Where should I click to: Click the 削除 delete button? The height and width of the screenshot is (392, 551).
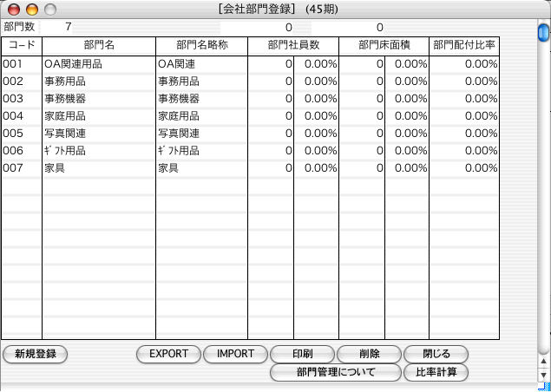pos(369,354)
